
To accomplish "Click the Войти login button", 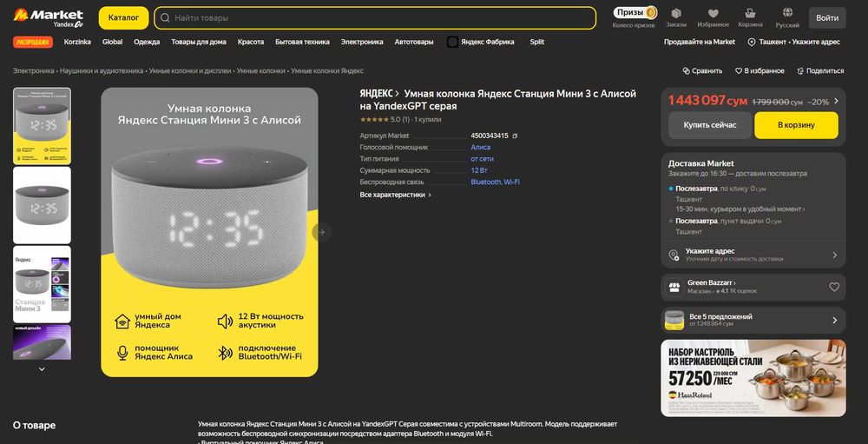I will [x=827, y=17].
